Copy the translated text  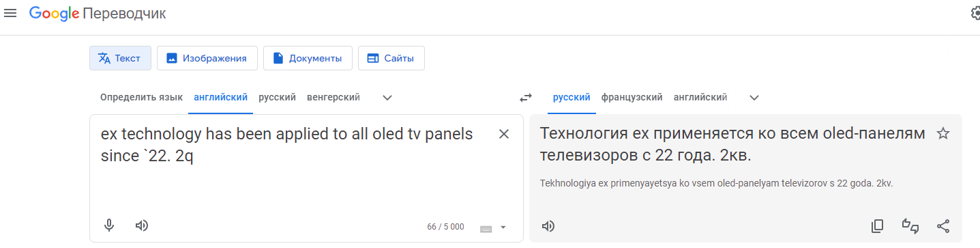tap(878, 226)
